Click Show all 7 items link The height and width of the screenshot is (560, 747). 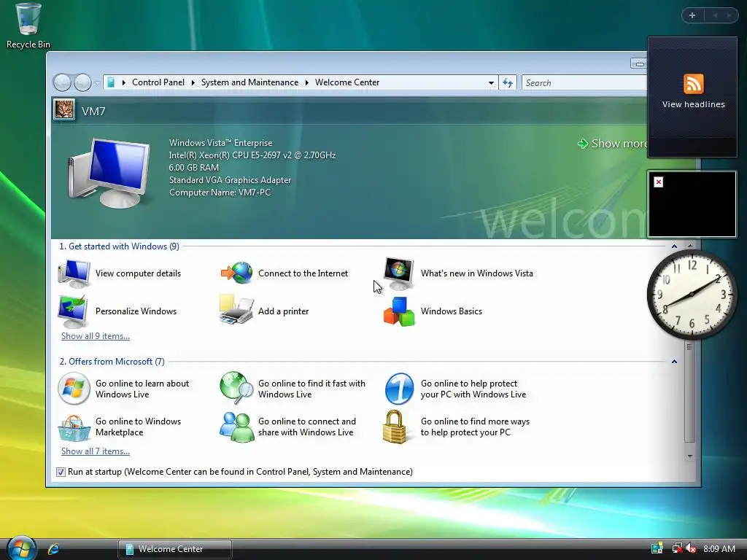click(x=96, y=451)
